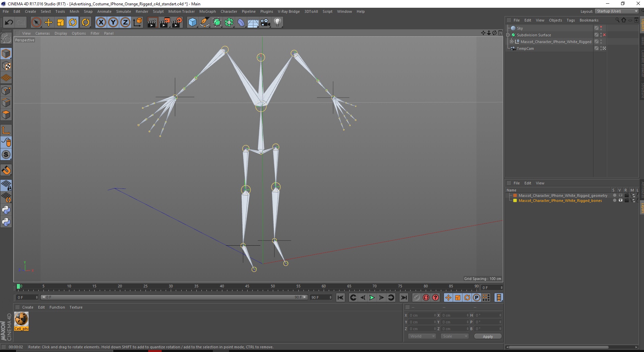The height and width of the screenshot is (352, 644).
Task: Click frame 45 on timeline ruler
Action: (247, 287)
